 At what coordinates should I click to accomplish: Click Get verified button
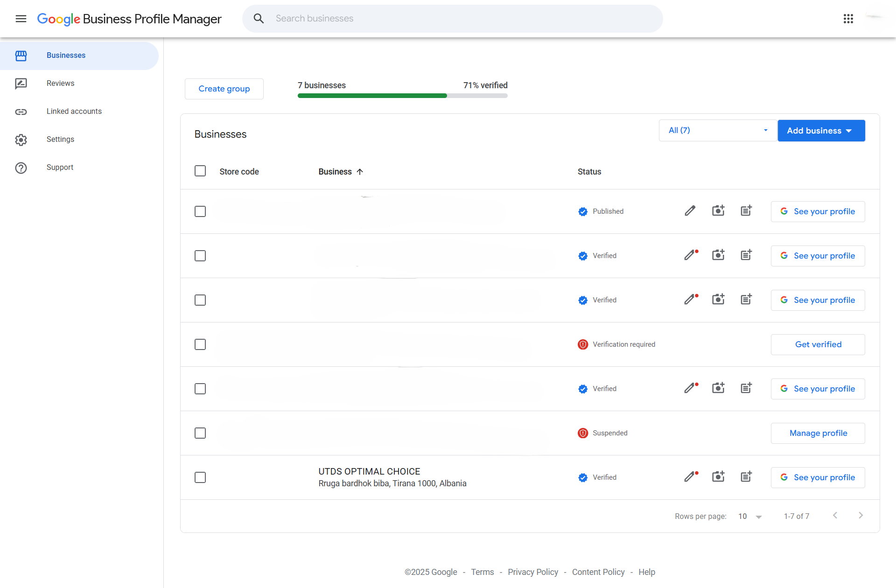[x=818, y=344]
